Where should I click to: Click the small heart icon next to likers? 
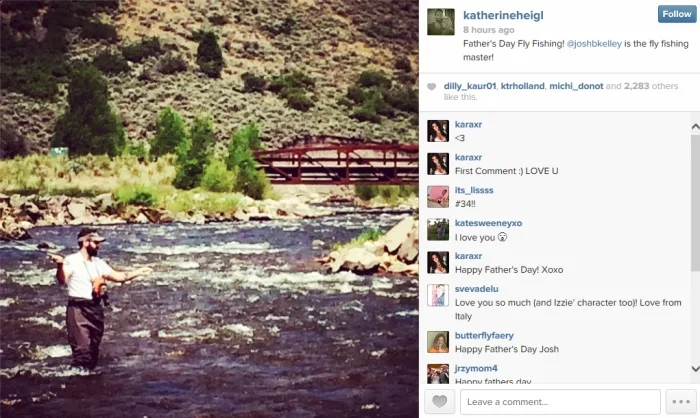[x=431, y=87]
